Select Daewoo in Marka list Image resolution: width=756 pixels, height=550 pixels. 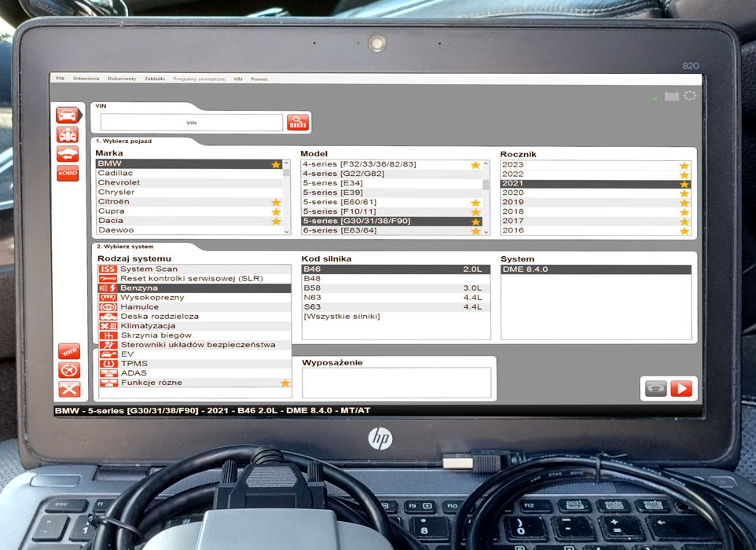(x=189, y=230)
